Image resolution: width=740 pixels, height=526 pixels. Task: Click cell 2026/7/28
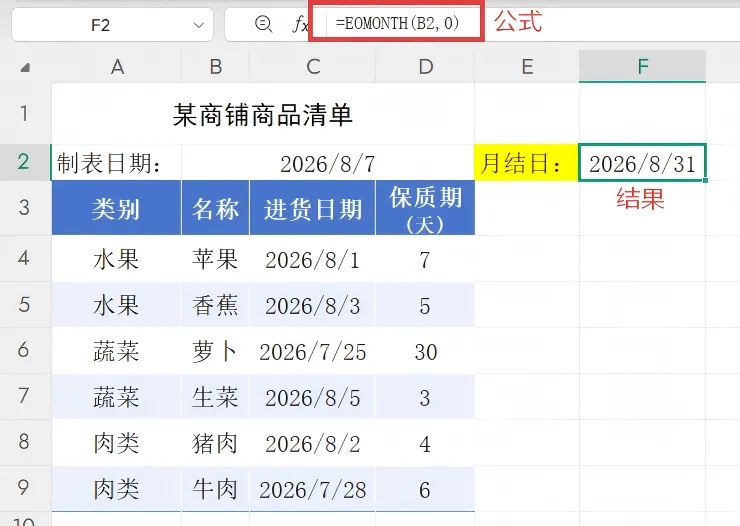point(312,488)
